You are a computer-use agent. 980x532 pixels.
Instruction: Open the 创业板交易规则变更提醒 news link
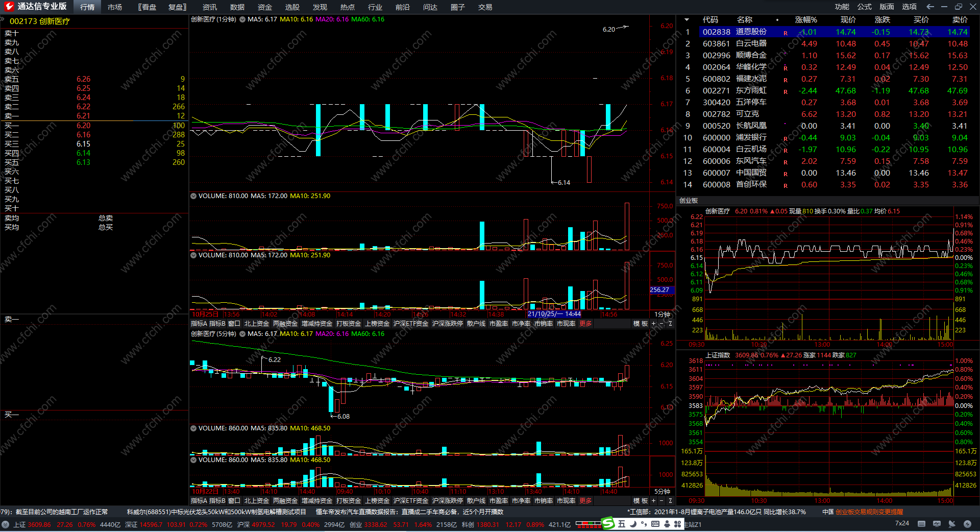869,512
